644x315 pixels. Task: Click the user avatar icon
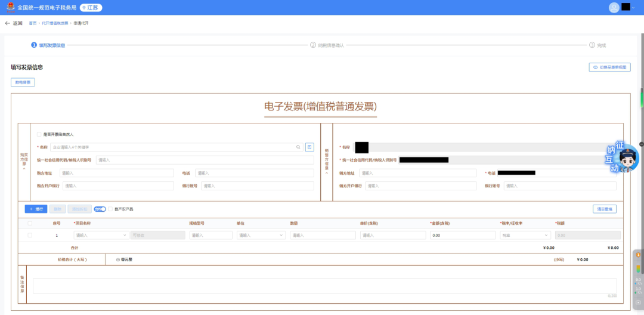click(614, 8)
